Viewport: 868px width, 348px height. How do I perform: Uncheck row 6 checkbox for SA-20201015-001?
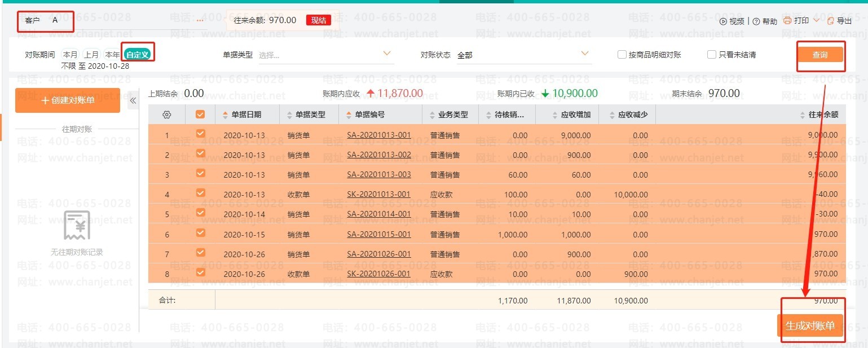[200, 233]
